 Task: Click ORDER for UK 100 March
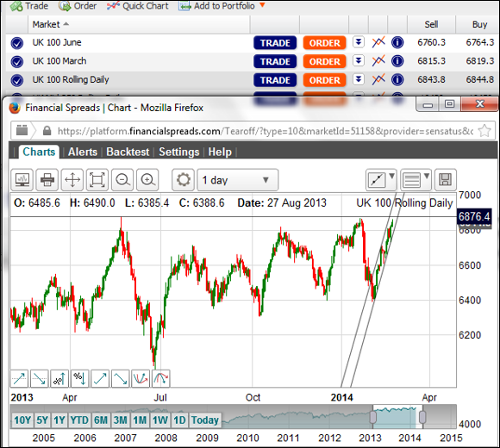(x=325, y=61)
